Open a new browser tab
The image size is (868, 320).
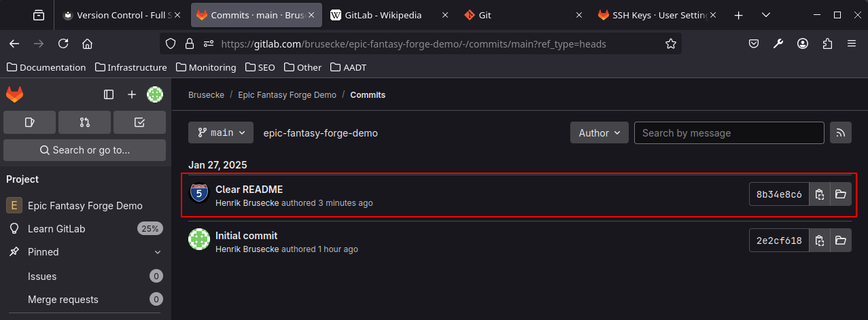point(739,15)
